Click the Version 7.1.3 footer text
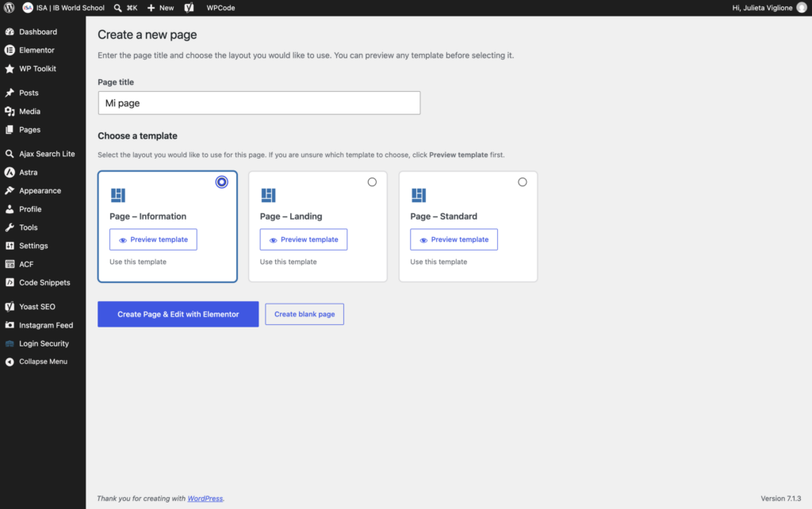The height and width of the screenshot is (509, 812). 780,499
